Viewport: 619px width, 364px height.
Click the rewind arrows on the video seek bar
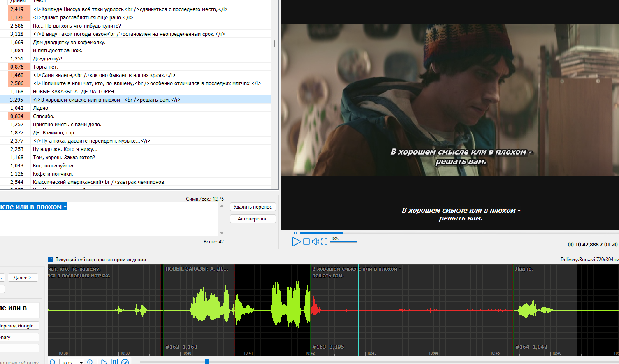[295, 233]
